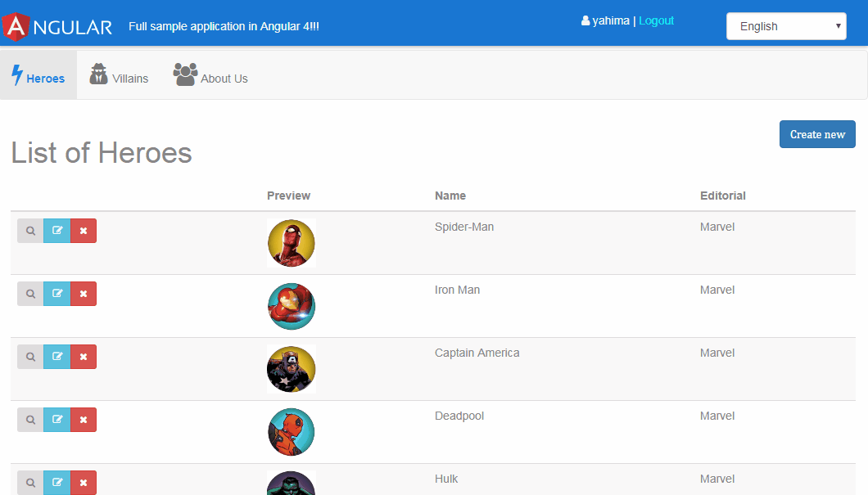View details of Iron Man
The width and height of the screenshot is (868, 495).
[x=30, y=294]
